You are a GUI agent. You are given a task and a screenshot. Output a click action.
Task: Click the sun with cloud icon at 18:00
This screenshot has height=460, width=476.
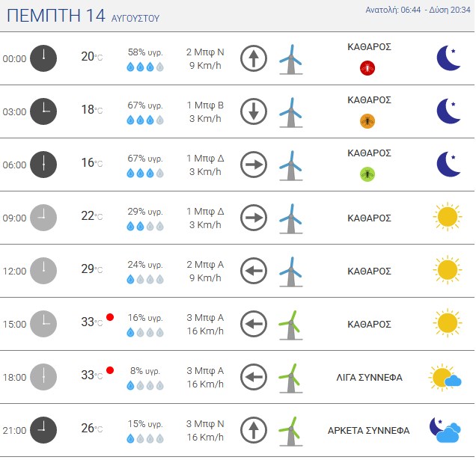point(445,377)
